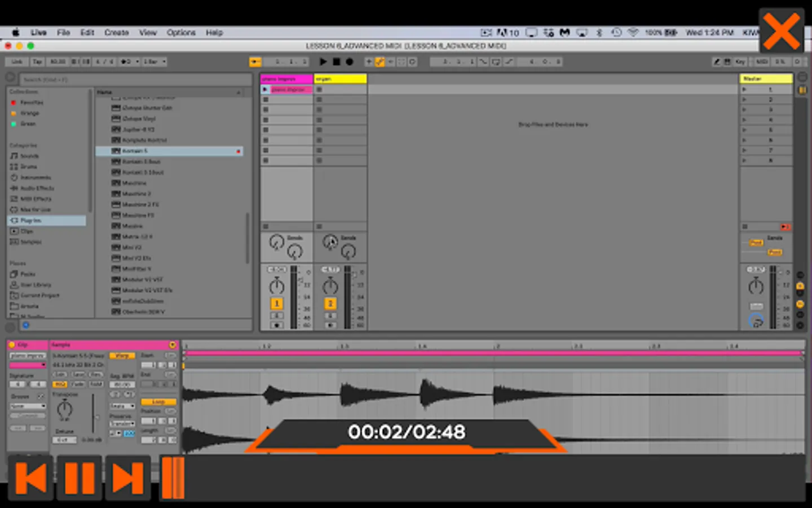
Task: Open the Drums category
Action: pos(28,167)
